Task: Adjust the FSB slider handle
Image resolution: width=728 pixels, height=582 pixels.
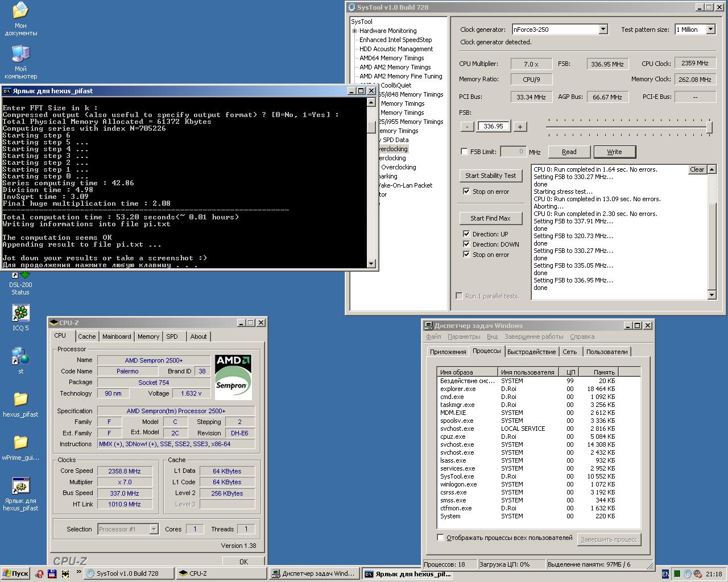Action: (709, 127)
